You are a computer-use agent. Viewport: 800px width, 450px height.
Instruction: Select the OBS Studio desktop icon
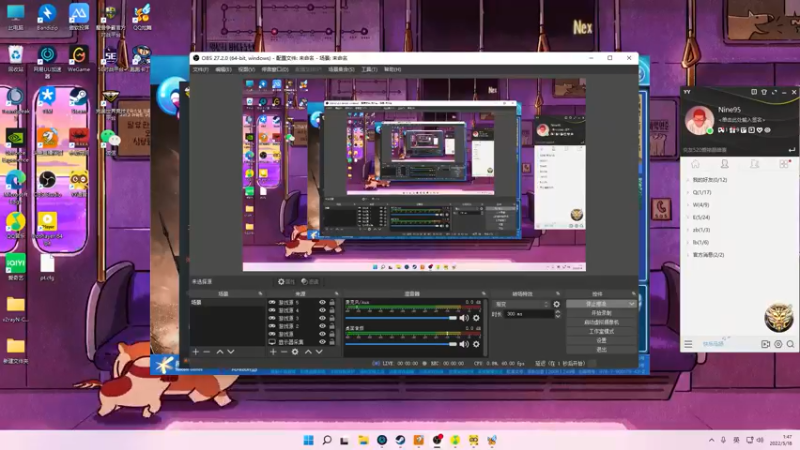coord(47,184)
